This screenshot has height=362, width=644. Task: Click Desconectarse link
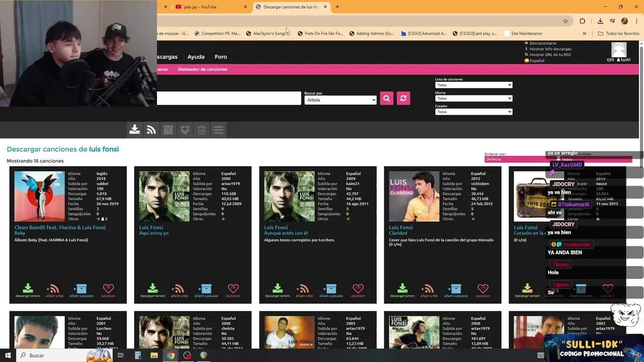[543, 43]
